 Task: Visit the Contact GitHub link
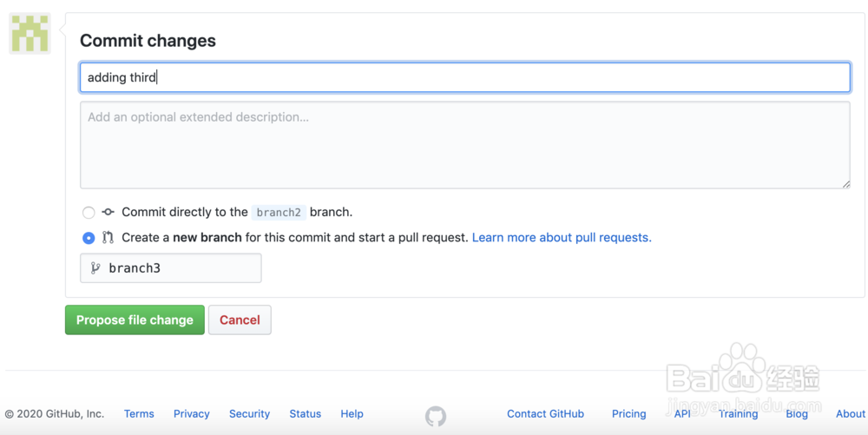pos(545,414)
